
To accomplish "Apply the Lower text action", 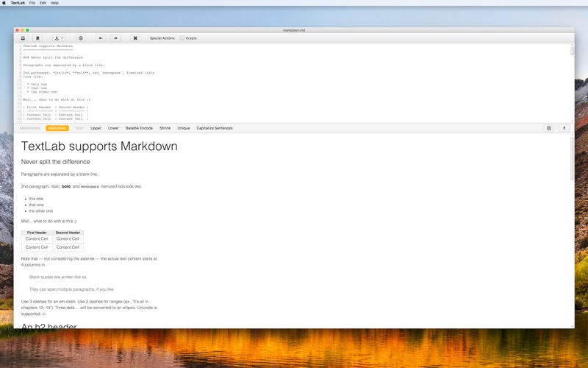I will 113,128.
